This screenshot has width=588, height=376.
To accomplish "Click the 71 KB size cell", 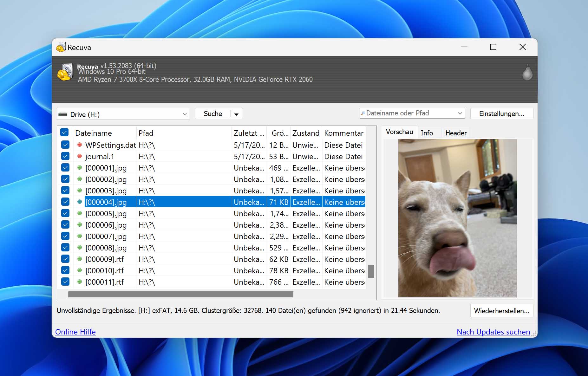I will (279, 202).
